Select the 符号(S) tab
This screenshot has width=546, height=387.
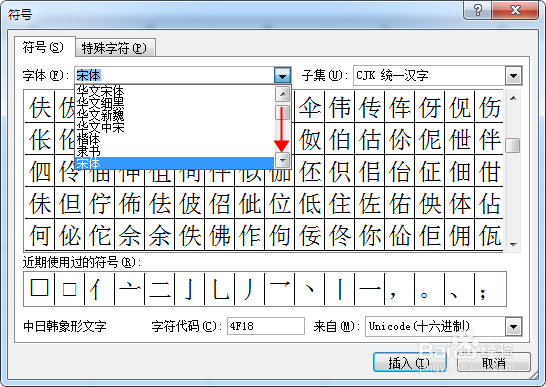pos(44,47)
